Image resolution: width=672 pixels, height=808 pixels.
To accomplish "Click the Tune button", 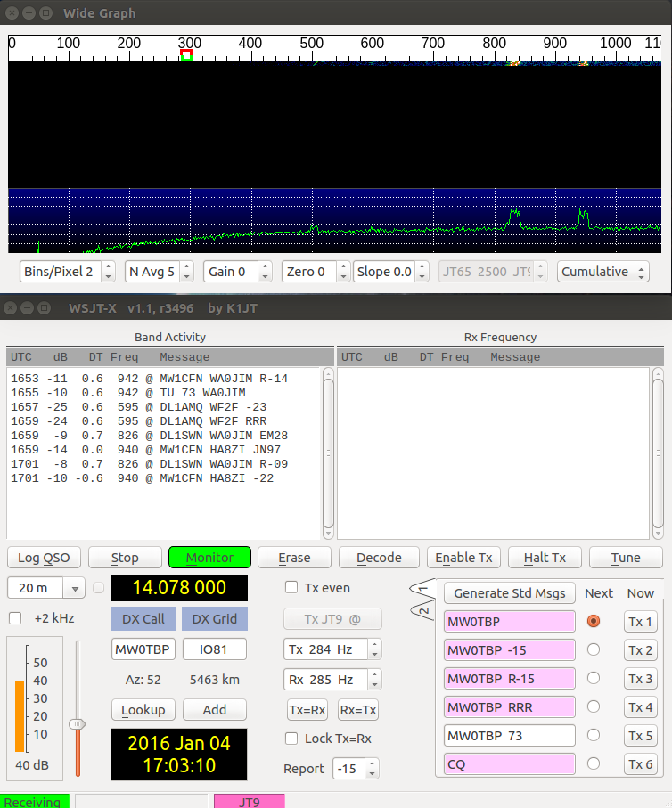I will 626,558.
